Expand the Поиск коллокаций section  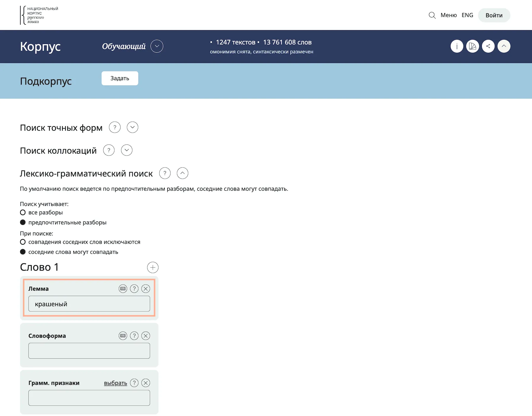pos(127,150)
